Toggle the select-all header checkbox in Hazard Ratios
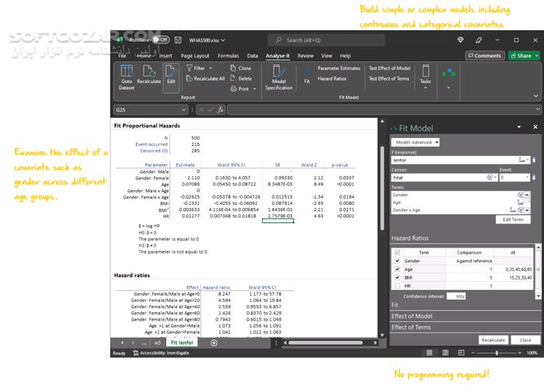The height and width of the screenshot is (392, 544). (397, 252)
